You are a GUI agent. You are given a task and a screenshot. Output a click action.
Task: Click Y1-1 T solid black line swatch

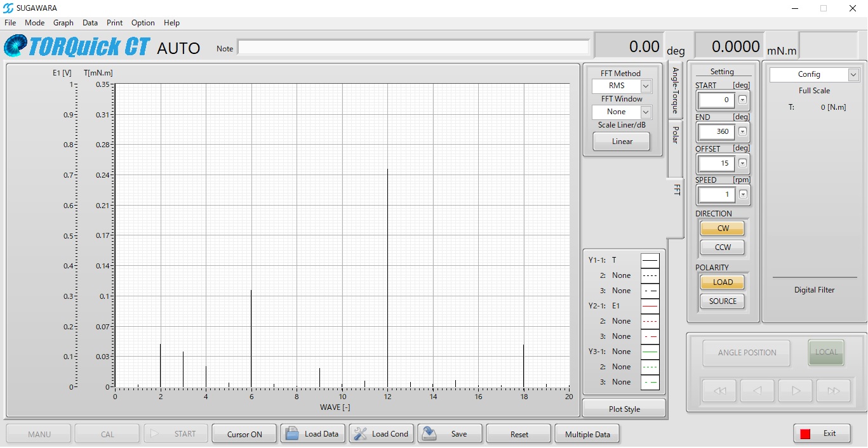(x=650, y=260)
